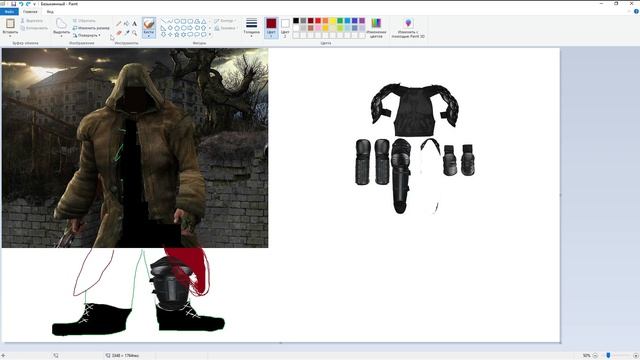Image resolution: width=640 pixels, height=360 pixels.
Task: Click the left black boot drawing
Action: pyautogui.click(x=91, y=320)
